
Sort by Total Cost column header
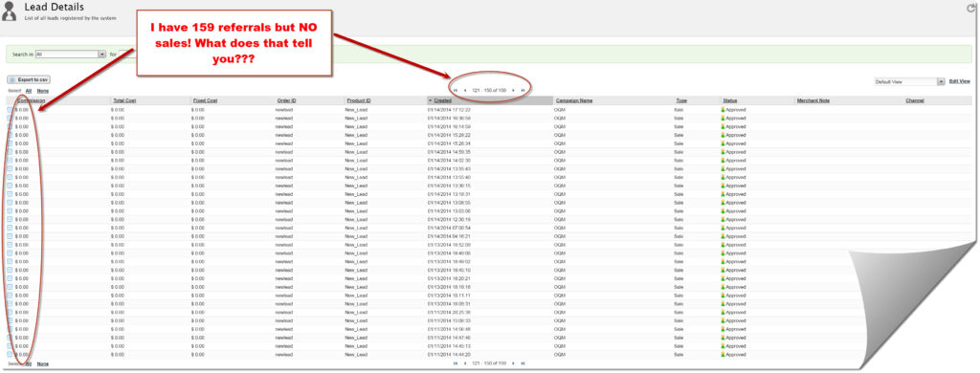click(125, 100)
